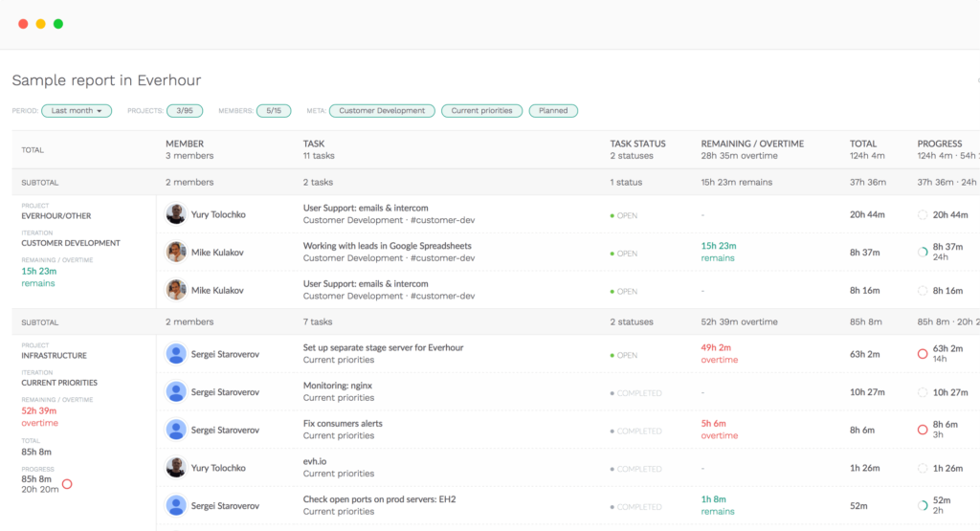Sort by the Remaining / Overtime column header
This screenshot has width=980, height=531.
click(752, 144)
